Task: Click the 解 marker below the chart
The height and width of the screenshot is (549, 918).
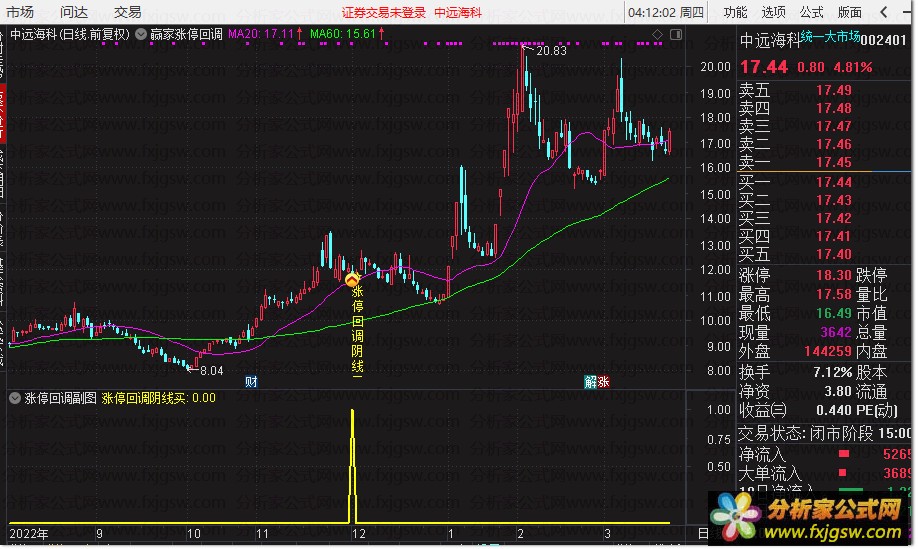Action: (590, 382)
